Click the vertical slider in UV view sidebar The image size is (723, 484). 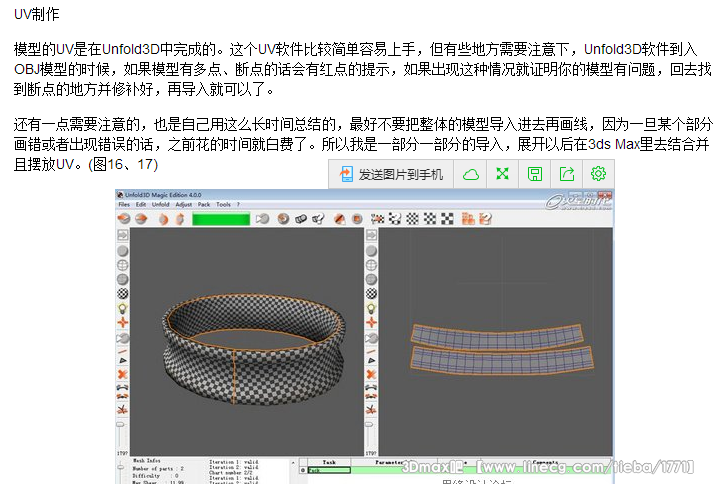[369, 433]
